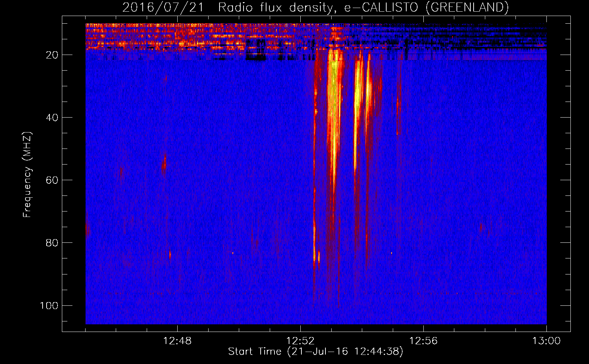This screenshot has width=589, height=364.
Task: Click the 12:52 time tick label
Action: (x=300, y=341)
